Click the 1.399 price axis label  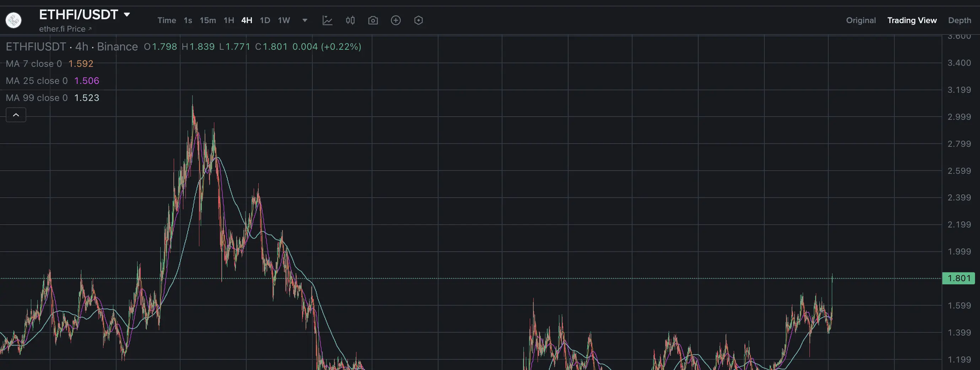coord(959,333)
